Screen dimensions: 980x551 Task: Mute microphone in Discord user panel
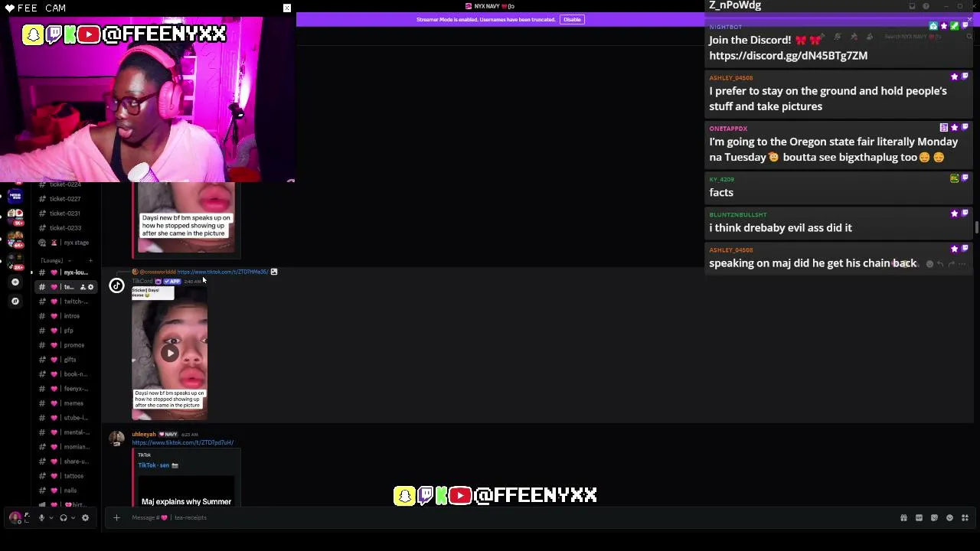(x=41, y=517)
